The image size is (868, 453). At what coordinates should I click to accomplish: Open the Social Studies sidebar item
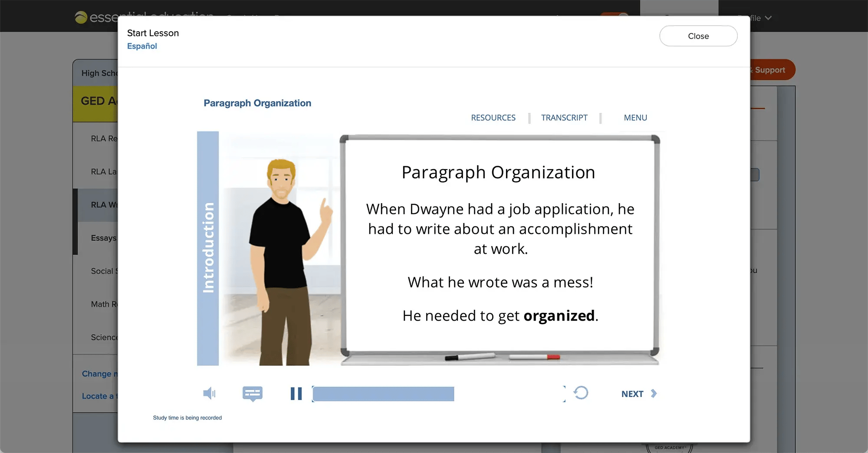pyautogui.click(x=103, y=271)
